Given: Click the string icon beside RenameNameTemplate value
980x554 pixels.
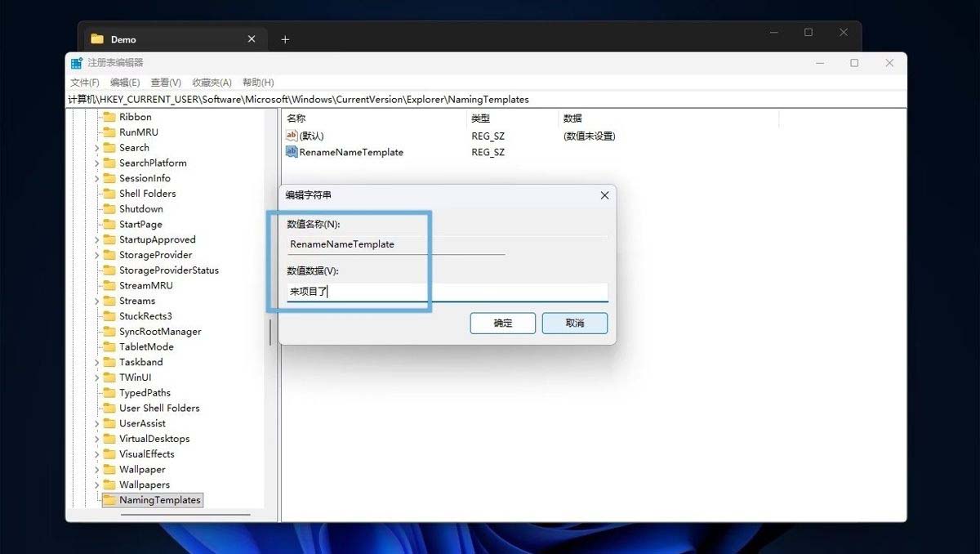Looking at the screenshot, I should tap(292, 152).
